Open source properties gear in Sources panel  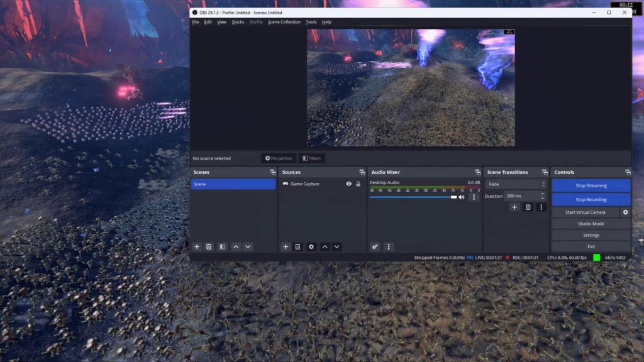tap(311, 246)
